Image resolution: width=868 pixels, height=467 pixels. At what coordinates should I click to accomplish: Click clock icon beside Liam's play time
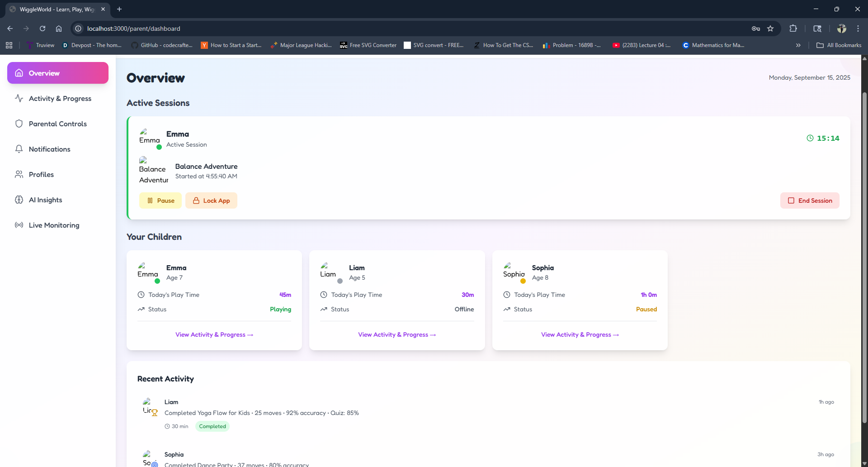click(x=324, y=295)
